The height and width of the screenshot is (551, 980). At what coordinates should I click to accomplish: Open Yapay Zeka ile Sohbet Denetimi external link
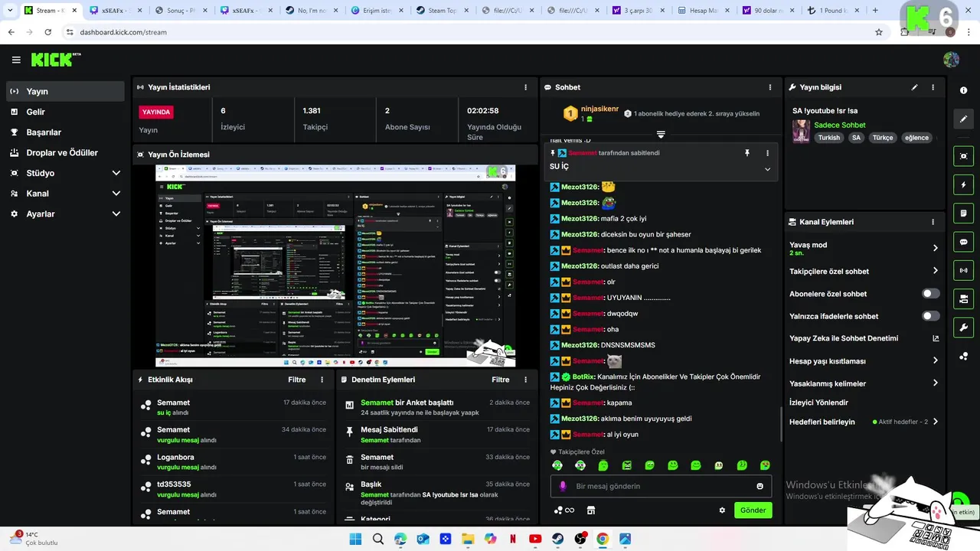(935, 338)
